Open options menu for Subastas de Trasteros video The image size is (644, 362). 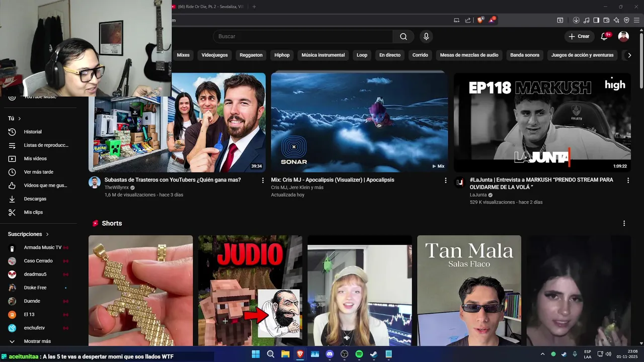[x=263, y=180]
